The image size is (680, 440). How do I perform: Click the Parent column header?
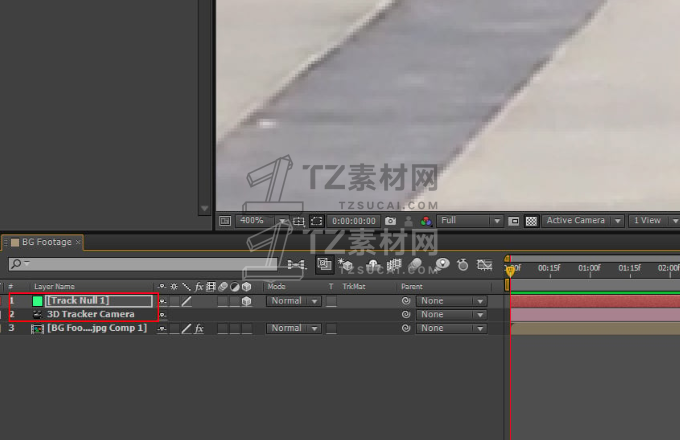click(412, 287)
